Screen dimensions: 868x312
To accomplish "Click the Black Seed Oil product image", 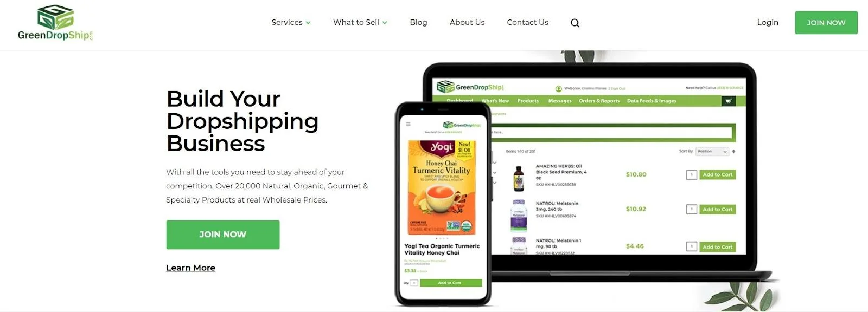I will tap(519, 178).
